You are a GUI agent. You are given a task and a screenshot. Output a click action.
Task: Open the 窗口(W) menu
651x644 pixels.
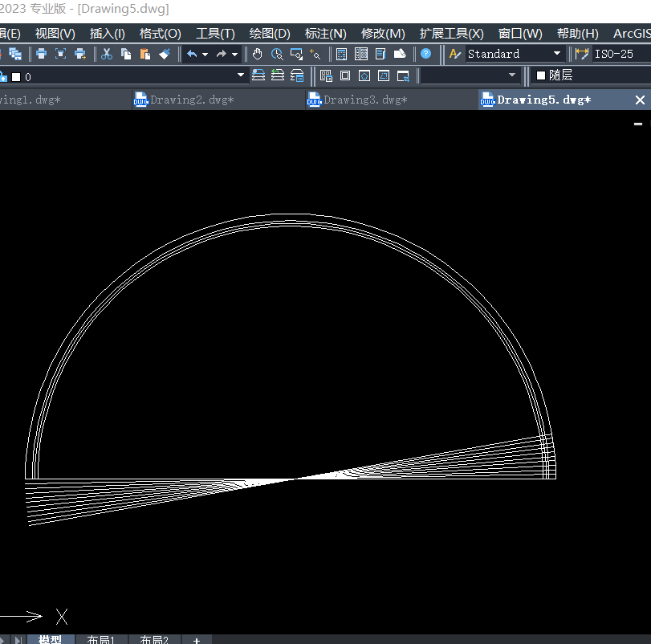click(x=520, y=34)
